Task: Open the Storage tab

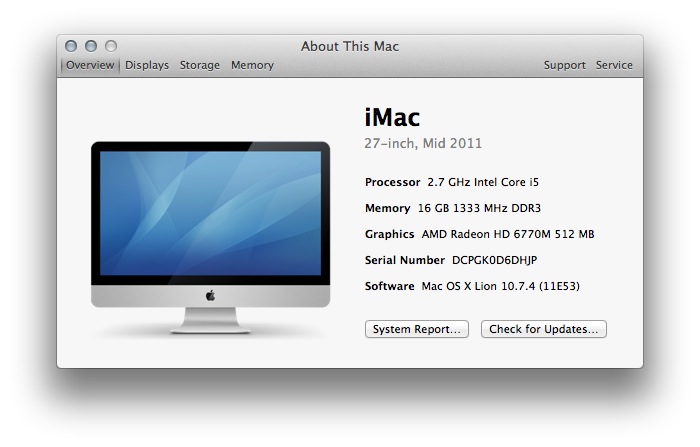Action: tap(200, 65)
